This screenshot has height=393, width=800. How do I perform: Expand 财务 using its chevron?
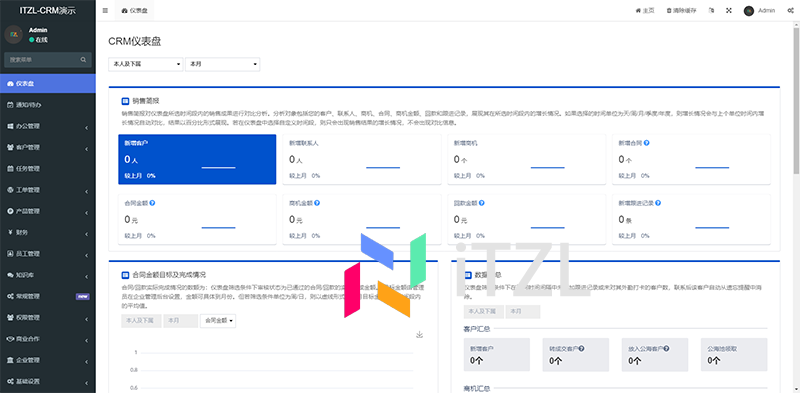coord(87,233)
